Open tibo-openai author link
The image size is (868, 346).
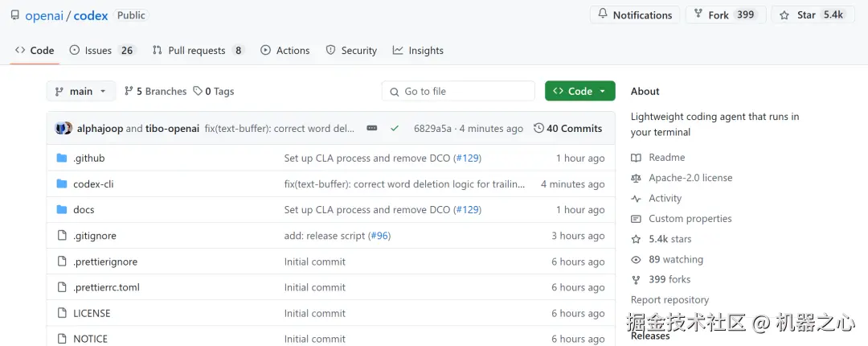[172, 129]
